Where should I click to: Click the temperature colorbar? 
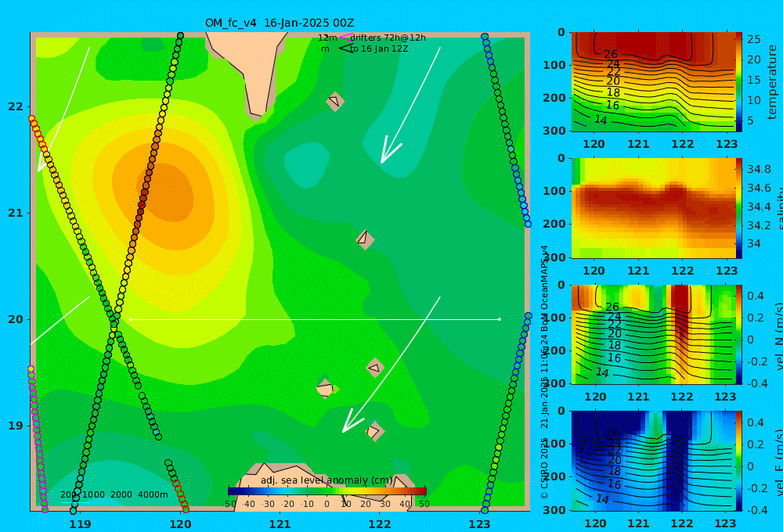[x=739, y=82]
